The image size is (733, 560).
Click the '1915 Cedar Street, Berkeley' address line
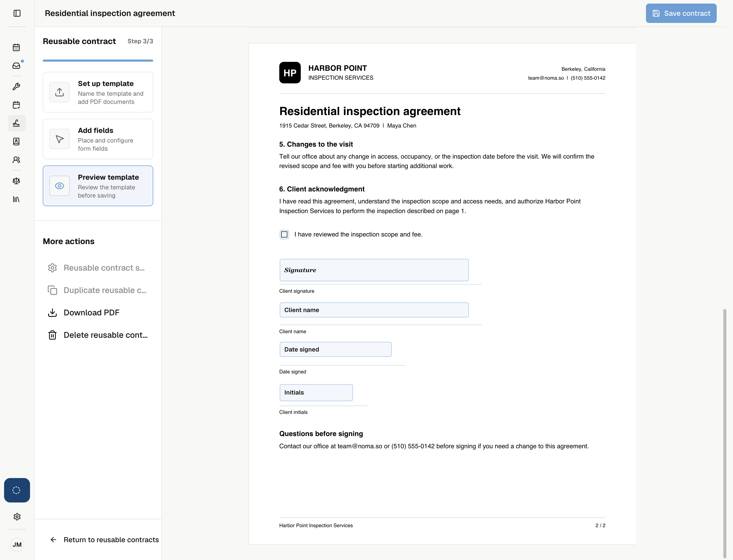click(x=348, y=126)
